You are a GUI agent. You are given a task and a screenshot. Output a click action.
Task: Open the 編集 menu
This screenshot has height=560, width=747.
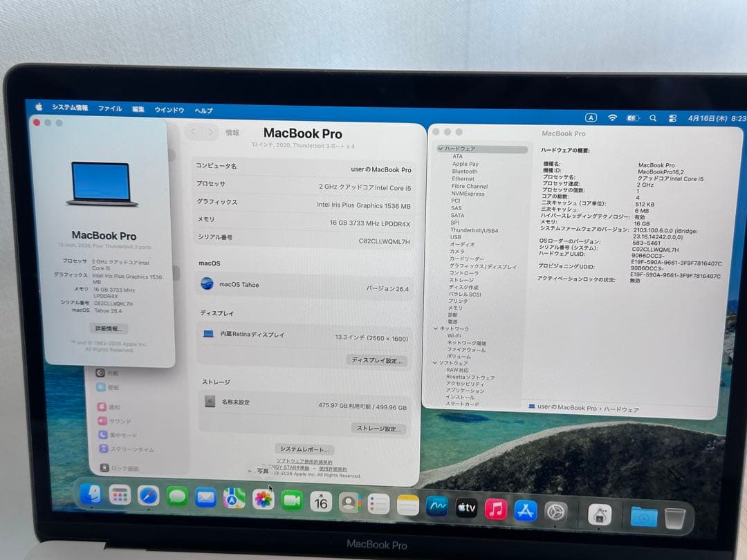(138, 109)
